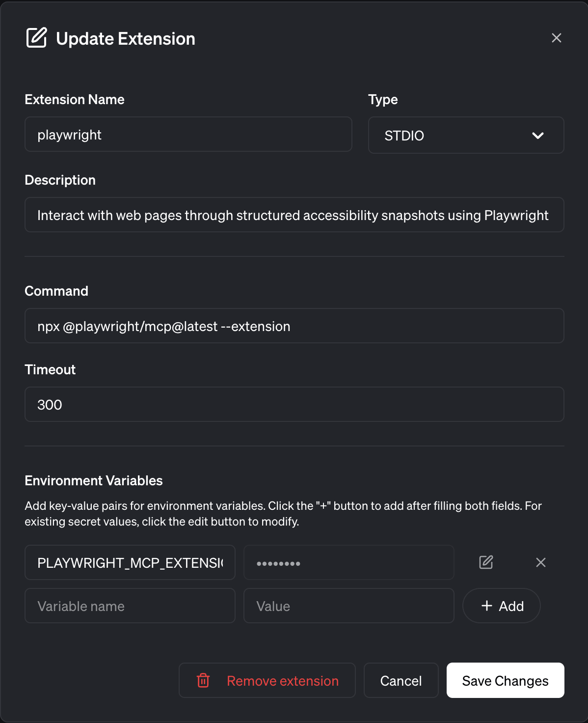Click the Update Extension pencil icon
Image resolution: width=588 pixels, height=723 pixels.
[x=36, y=38]
